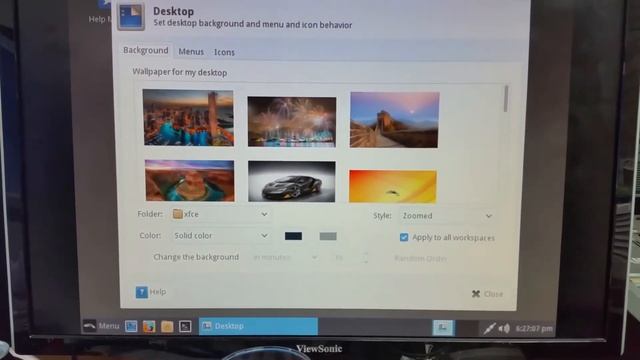Click the dark blue first color swatch

293,236
